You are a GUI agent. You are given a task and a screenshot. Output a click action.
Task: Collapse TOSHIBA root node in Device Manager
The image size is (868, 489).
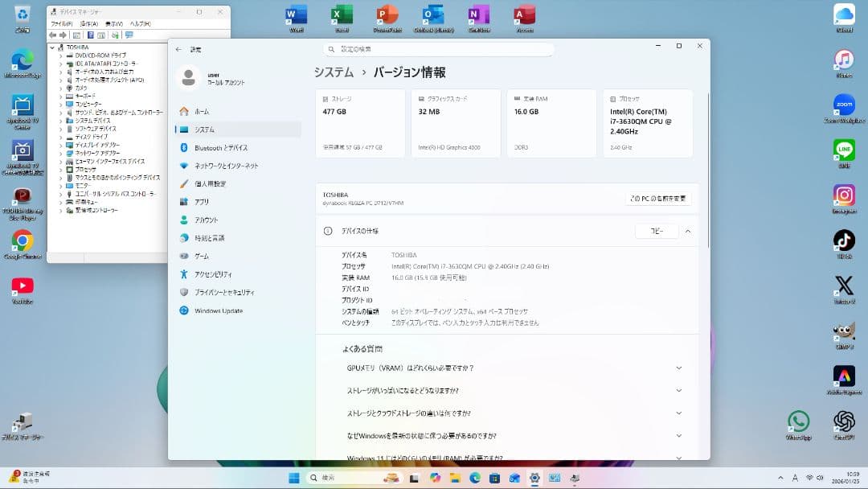52,47
